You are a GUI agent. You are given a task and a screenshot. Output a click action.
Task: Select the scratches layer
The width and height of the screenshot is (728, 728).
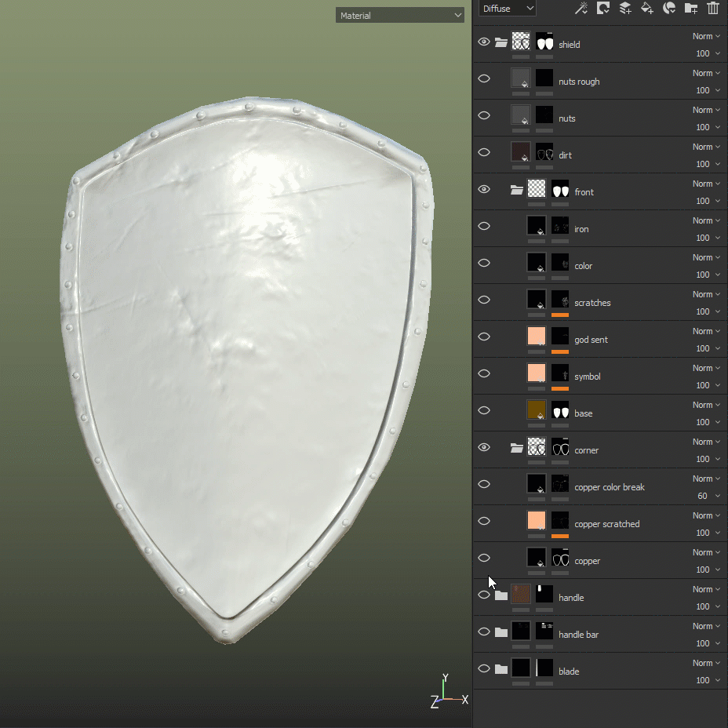[x=592, y=303]
